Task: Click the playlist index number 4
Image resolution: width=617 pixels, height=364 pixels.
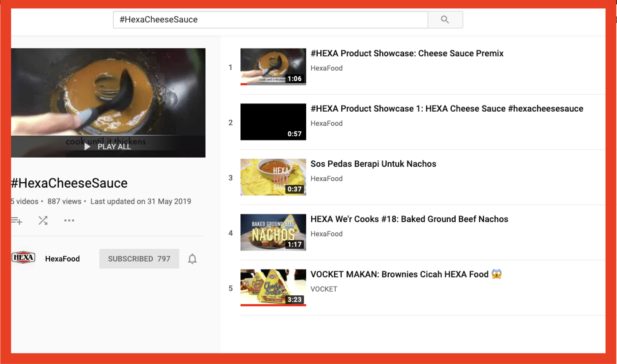Action: [x=231, y=233]
